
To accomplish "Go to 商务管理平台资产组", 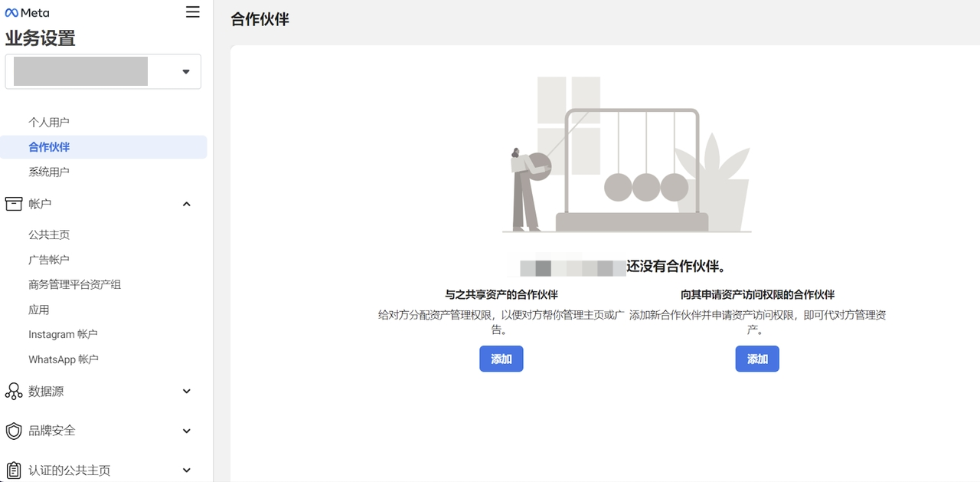I will 75,284.
